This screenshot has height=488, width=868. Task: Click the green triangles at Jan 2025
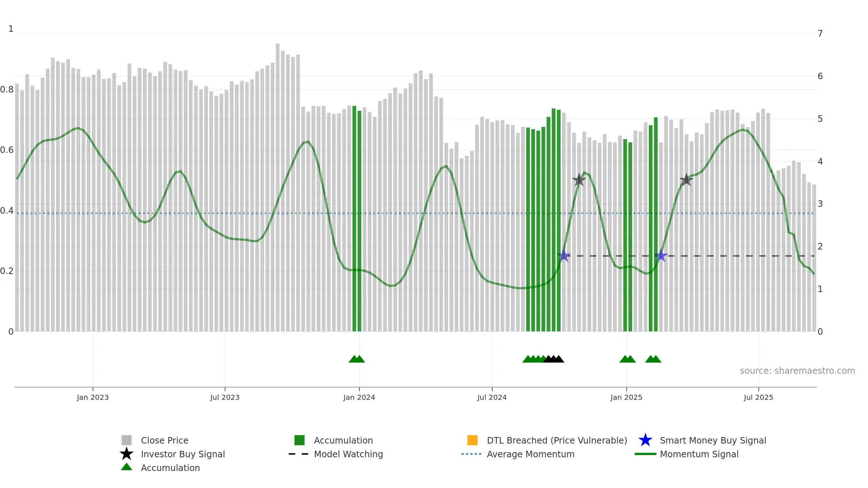(627, 359)
